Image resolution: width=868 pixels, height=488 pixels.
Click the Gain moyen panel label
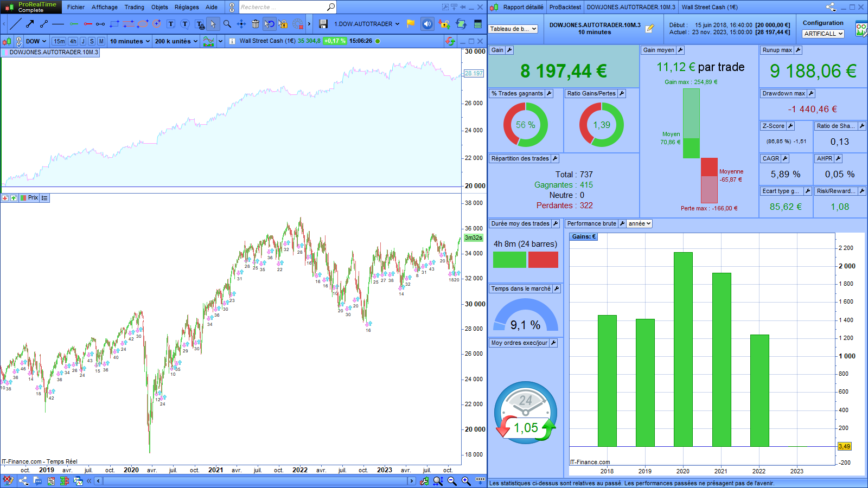click(659, 50)
